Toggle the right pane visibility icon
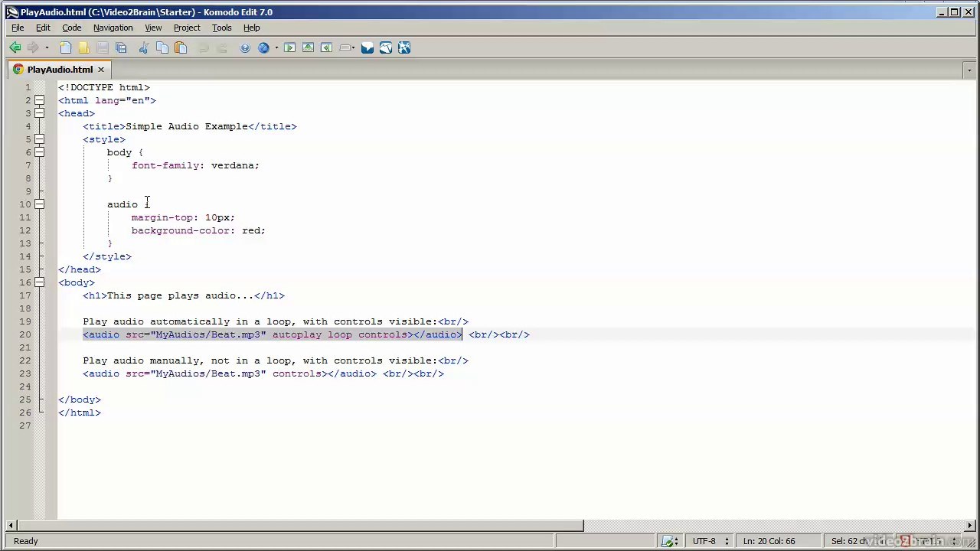This screenshot has width=980, height=551. click(x=326, y=48)
